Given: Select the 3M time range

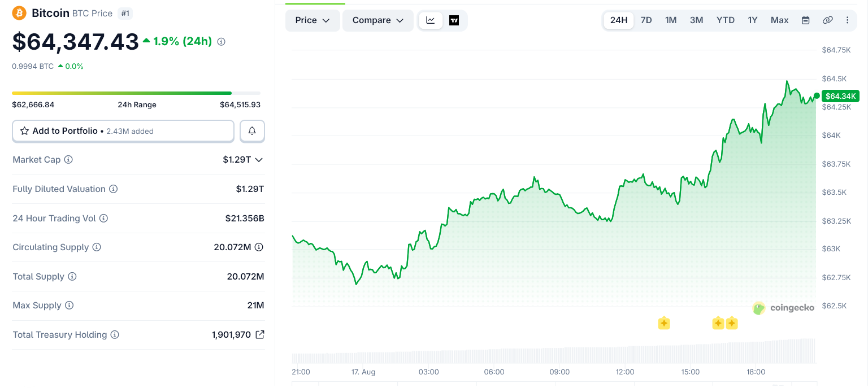Looking at the screenshot, I should (696, 20).
